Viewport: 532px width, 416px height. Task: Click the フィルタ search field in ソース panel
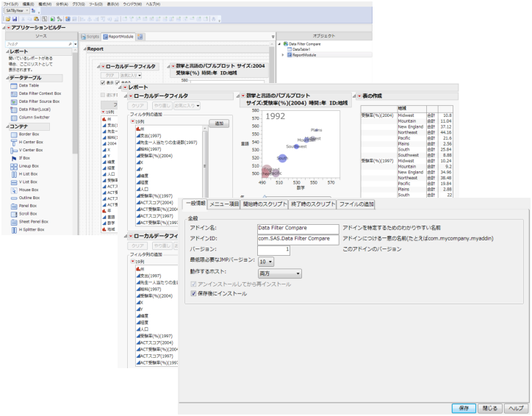[x=39, y=44]
